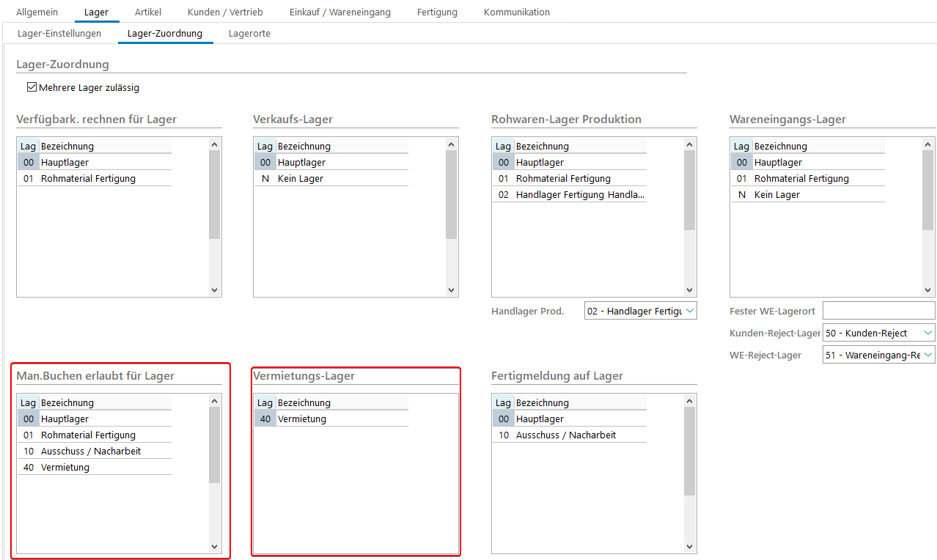Click scroll up arrow in Rohwaren-Lager Produktion list
Image resolution: width=937 pixels, height=560 pixels.
click(x=689, y=144)
